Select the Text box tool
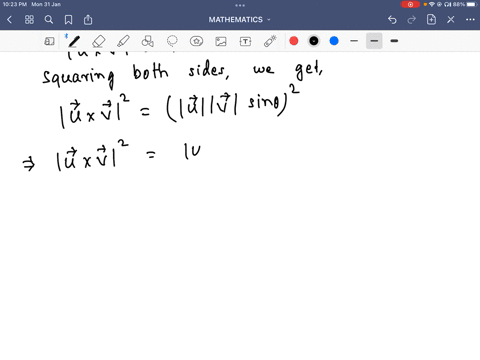 pyautogui.click(x=245, y=41)
